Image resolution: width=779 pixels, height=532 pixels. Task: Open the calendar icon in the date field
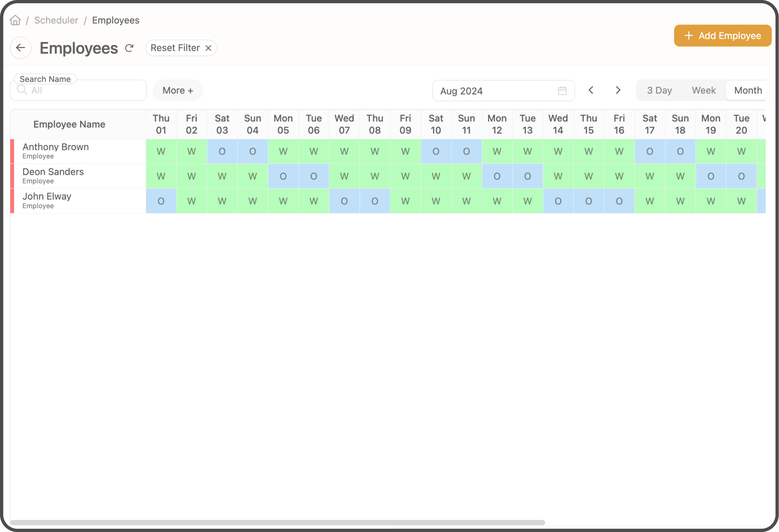pyautogui.click(x=562, y=90)
